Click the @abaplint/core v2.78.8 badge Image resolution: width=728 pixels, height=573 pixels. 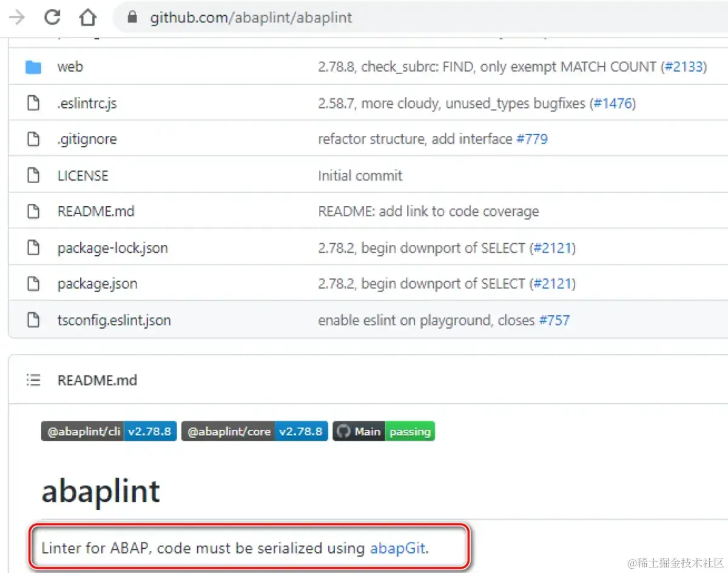(x=255, y=432)
